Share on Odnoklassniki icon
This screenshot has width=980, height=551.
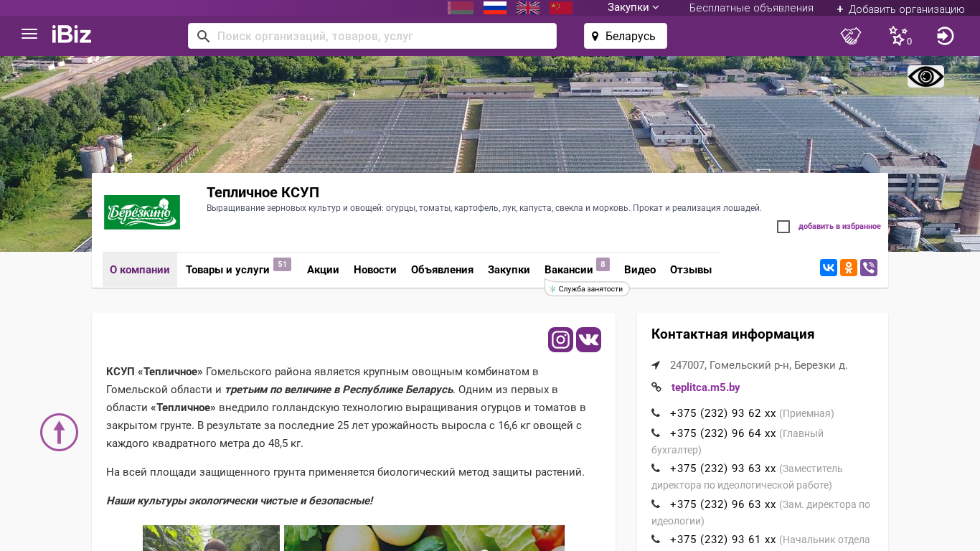(x=849, y=268)
